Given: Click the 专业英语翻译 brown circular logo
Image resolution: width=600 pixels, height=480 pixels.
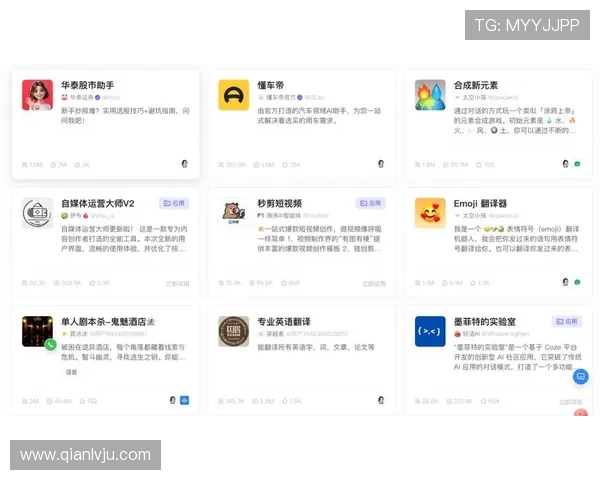Looking at the screenshot, I should tap(233, 331).
